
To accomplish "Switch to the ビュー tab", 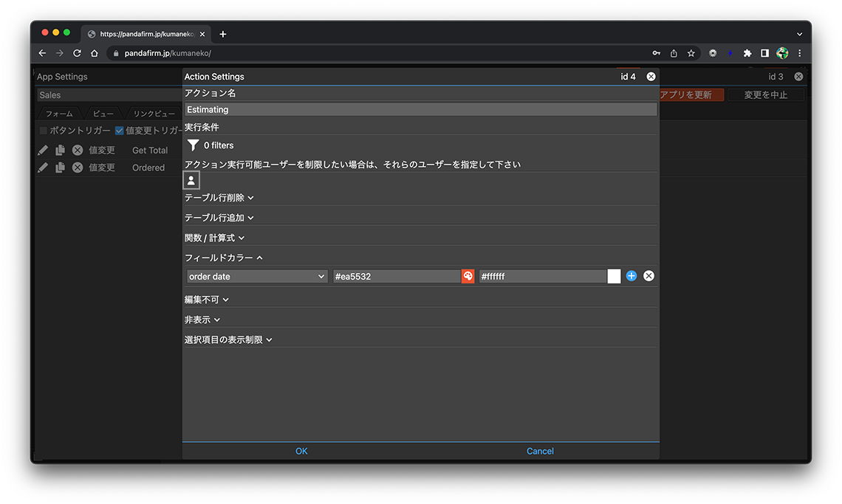I will [x=103, y=114].
